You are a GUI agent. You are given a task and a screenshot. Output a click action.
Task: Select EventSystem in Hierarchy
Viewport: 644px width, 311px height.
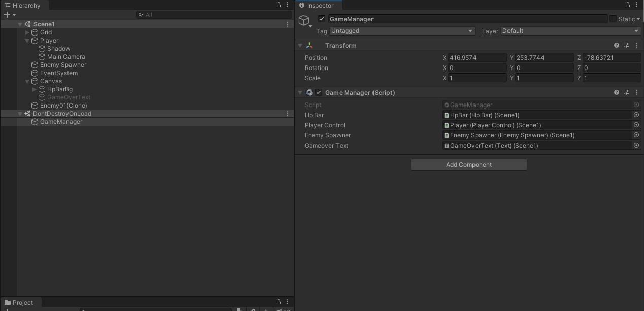[59, 73]
